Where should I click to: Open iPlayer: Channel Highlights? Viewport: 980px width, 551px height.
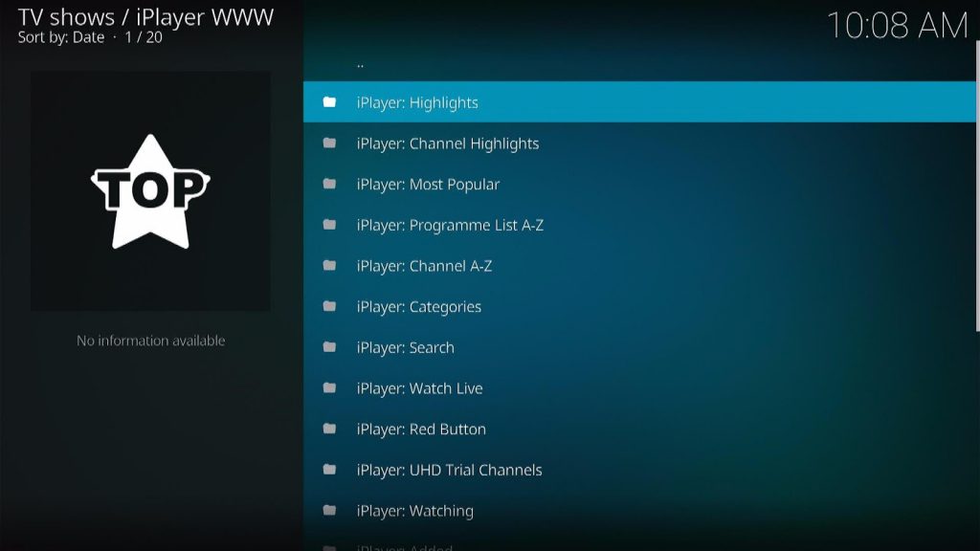coord(639,143)
